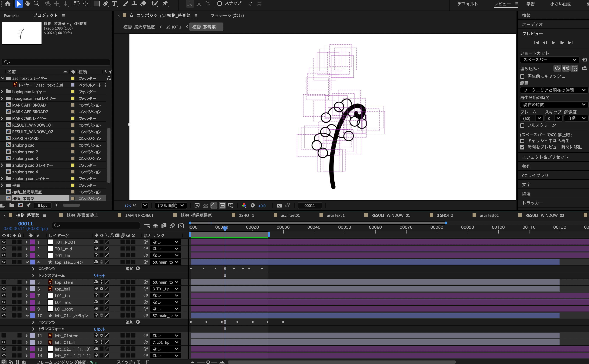Click 植物_捕蝿草黒底 breadcrumb in viewer
Viewport: 589px width, 364px height.
pyautogui.click(x=139, y=27)
